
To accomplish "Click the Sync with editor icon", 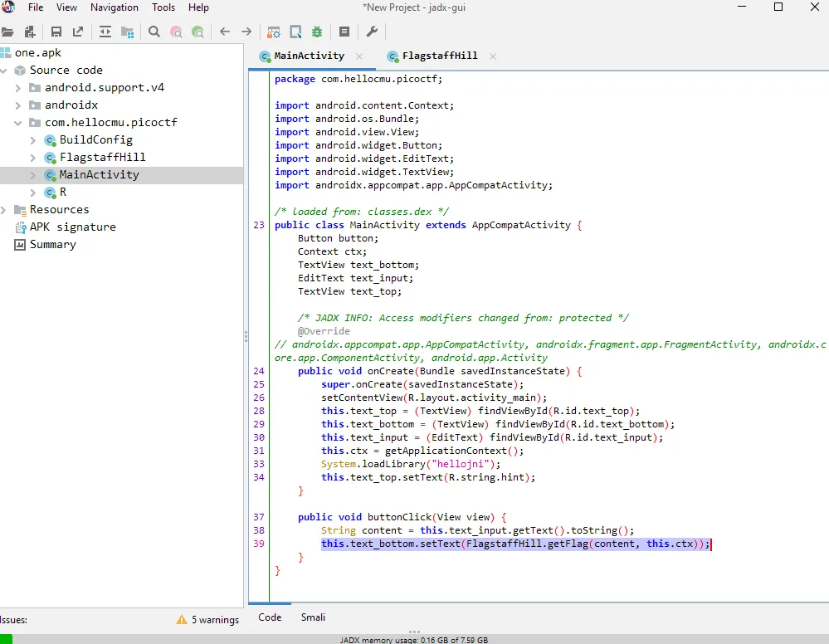I will click(x=105, y=32).
